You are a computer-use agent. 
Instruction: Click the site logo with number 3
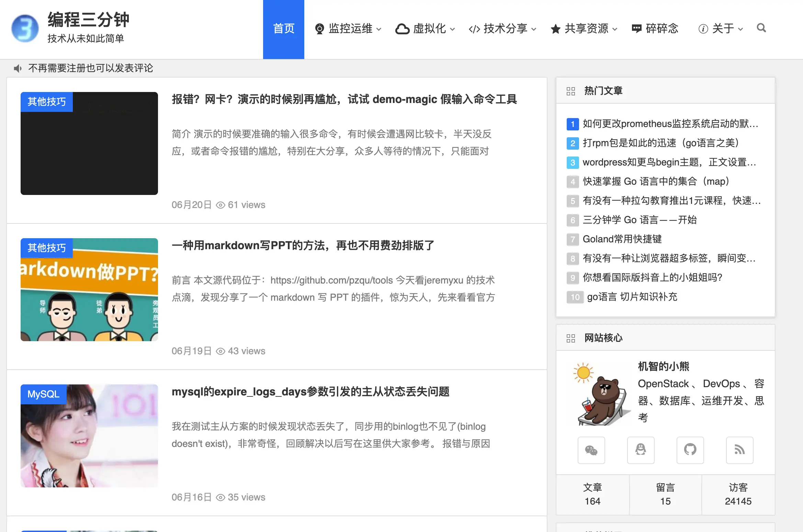tap(25, 28)
